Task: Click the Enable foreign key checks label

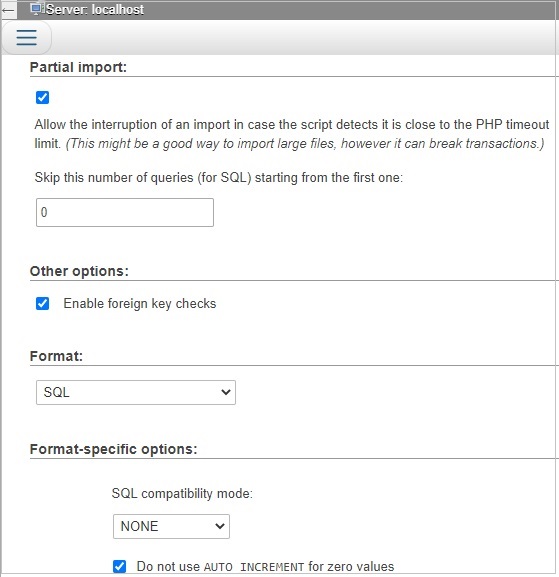Action: click(x=140, y=304)
